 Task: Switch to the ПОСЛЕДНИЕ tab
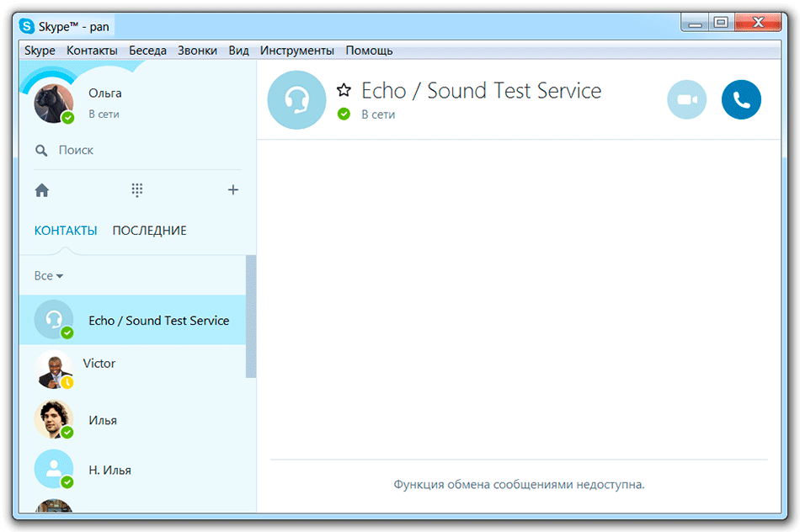149,231
